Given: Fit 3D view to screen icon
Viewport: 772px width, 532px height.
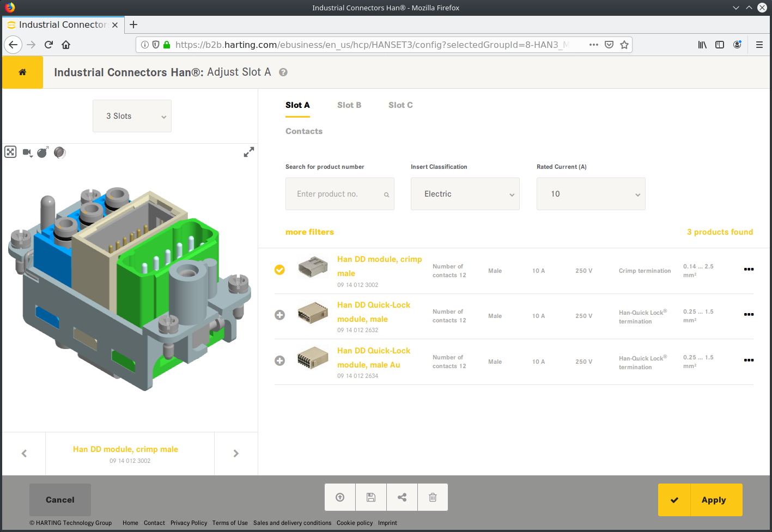Looking at the screenshot, I should tap(10, 152).
